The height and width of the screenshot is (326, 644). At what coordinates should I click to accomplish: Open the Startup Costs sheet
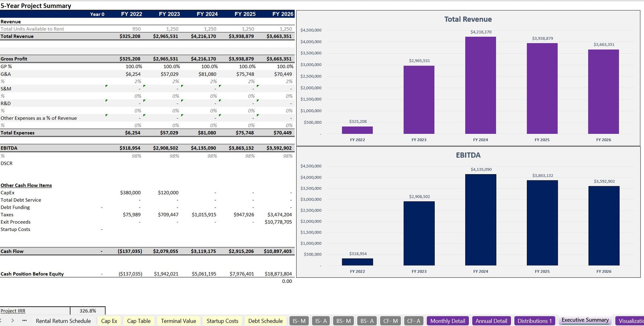click(x=222, y=321)
